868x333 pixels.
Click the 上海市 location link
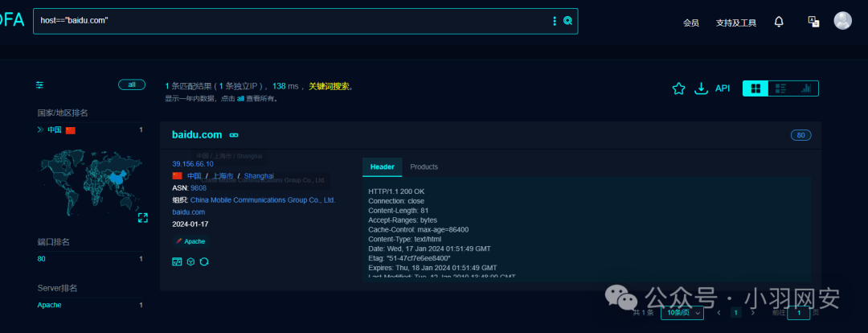222,175
